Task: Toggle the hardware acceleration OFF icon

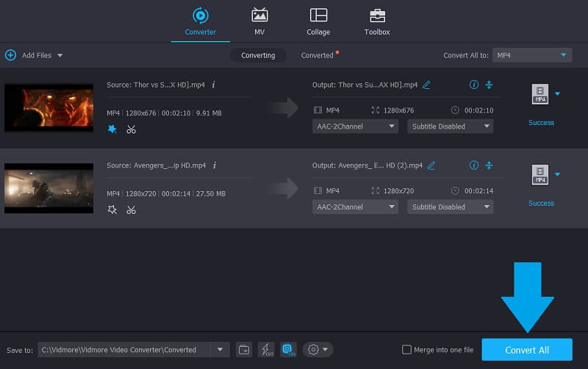Action: pos(266,350)
